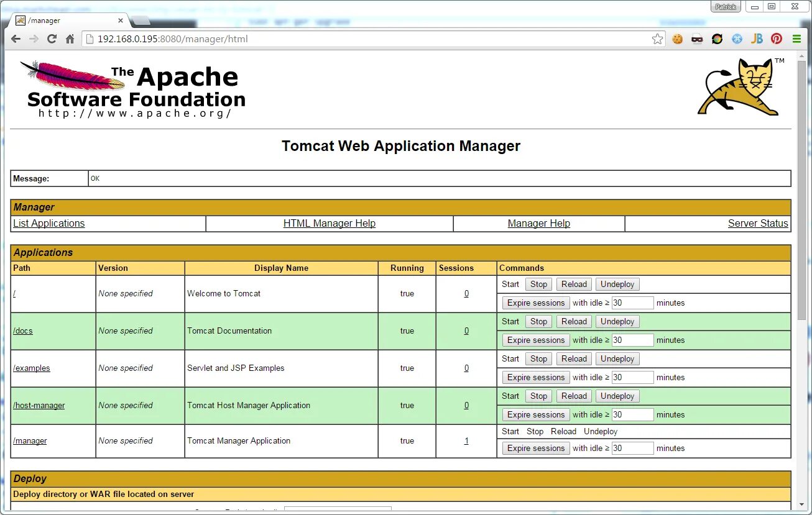Stop the /docs application

538,322
